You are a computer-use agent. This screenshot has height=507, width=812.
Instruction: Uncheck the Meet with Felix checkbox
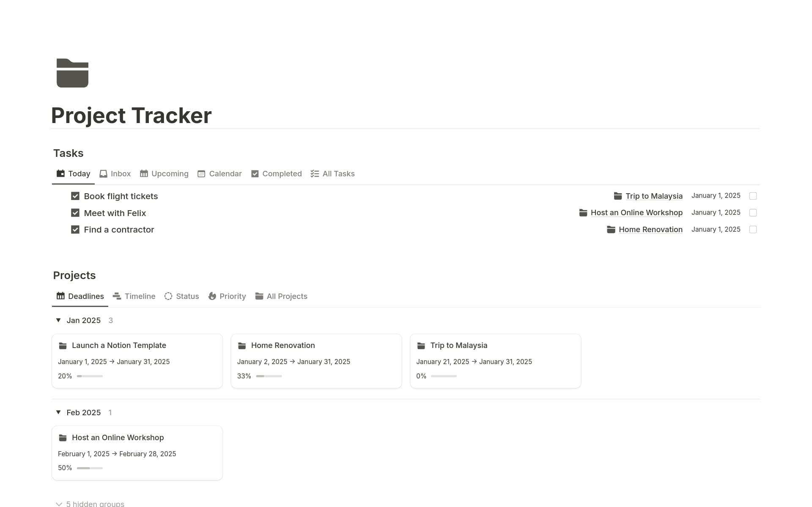click(75, 213)
